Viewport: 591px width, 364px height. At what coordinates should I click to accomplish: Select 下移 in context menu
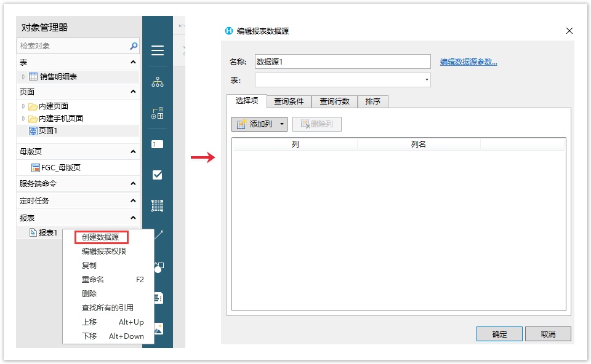coord(108,336)
